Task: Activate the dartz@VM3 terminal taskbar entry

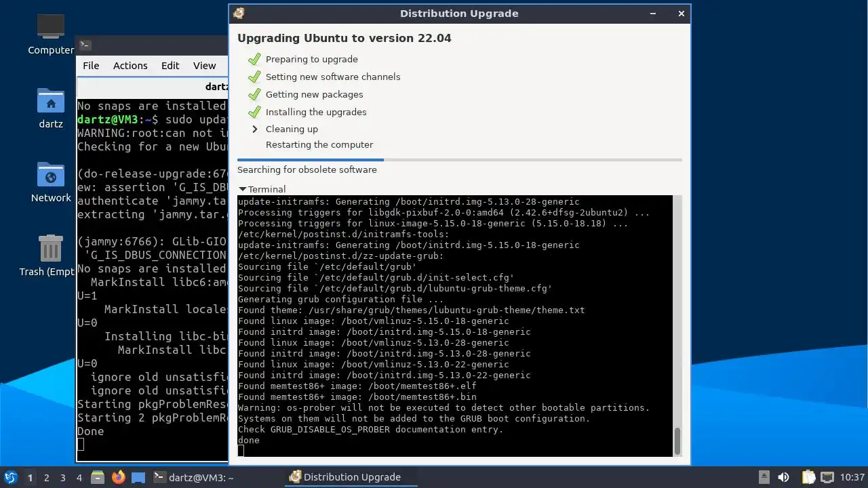Action: [x=193, y=477]
